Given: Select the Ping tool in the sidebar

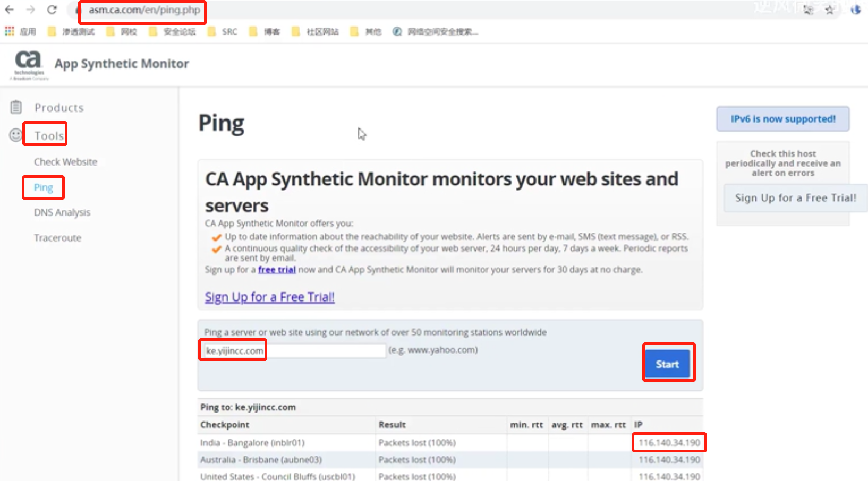Looking at the screenshot, I should pyautogui.click(x=44, y=187).
